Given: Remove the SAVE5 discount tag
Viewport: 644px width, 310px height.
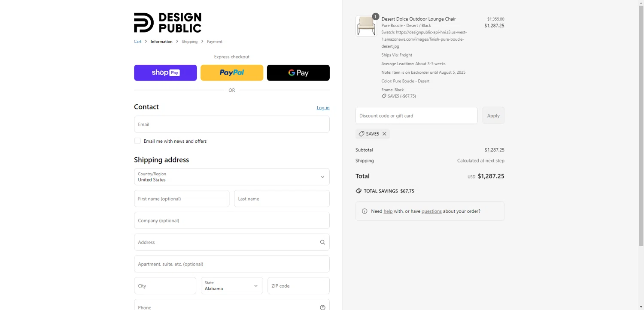Looking at the screenshot, I should (x=384, y=134).
